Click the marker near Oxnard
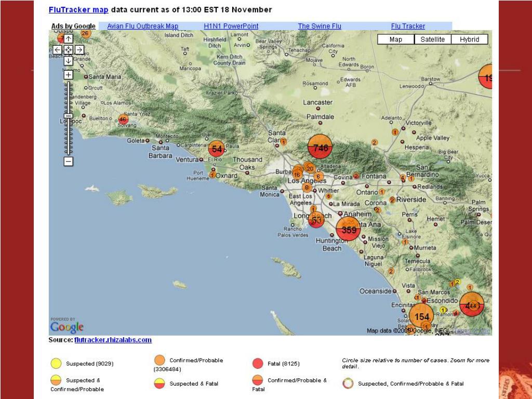532x399 pixels. pyautogui.click(x=212, y=175)
